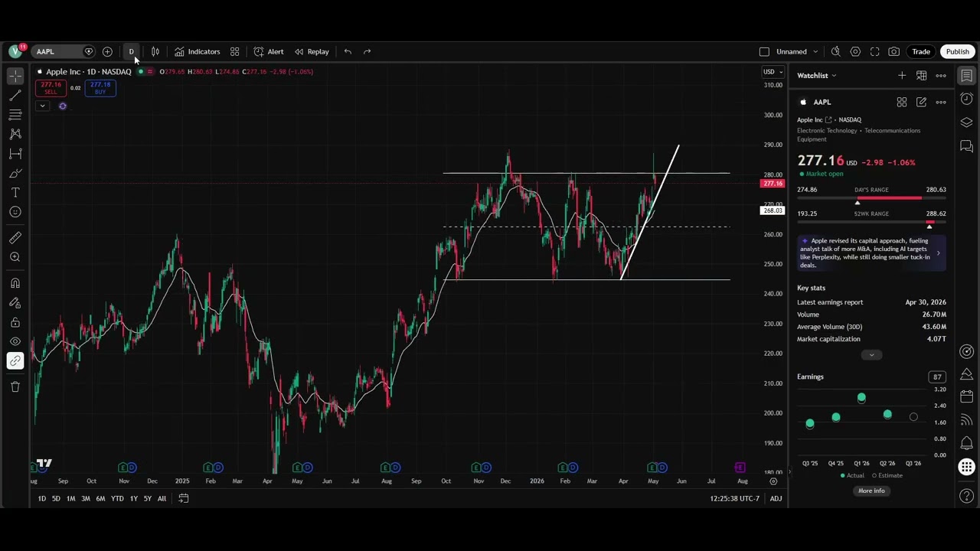The image size is (980, 551).
Task: Open the indicator templates grid icon
Action: pyautogui.click(x=235, y=51)
